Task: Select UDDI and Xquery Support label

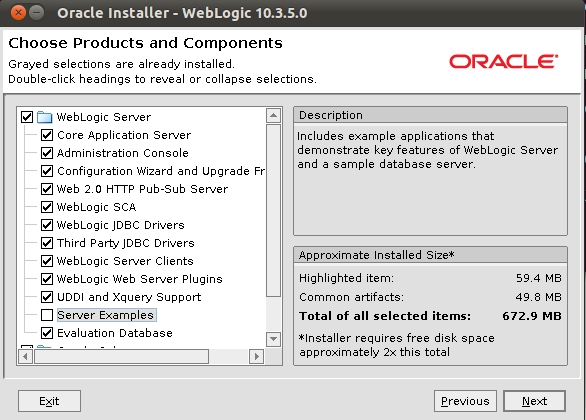Action: pos(129,297)
